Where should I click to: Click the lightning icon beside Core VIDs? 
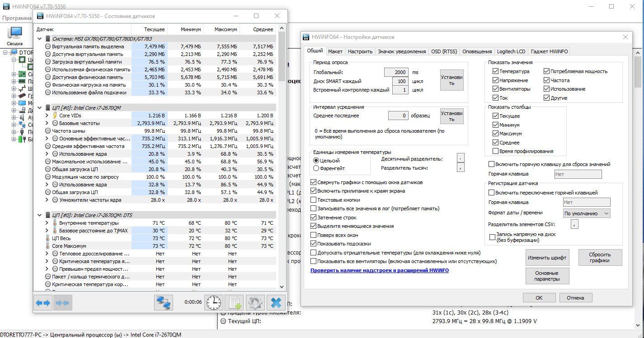(55, 116)
